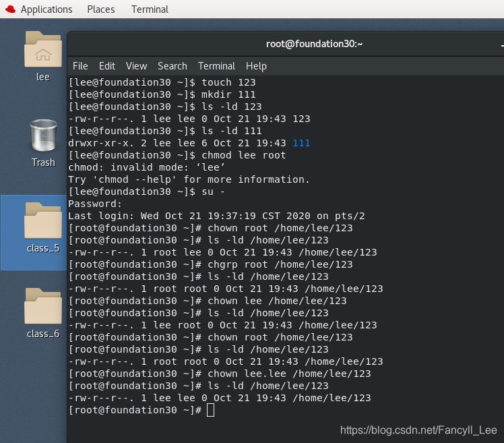Click 'chmod: invalid mode' error line
The image size is (504, 443).
[x=147, y=167]
